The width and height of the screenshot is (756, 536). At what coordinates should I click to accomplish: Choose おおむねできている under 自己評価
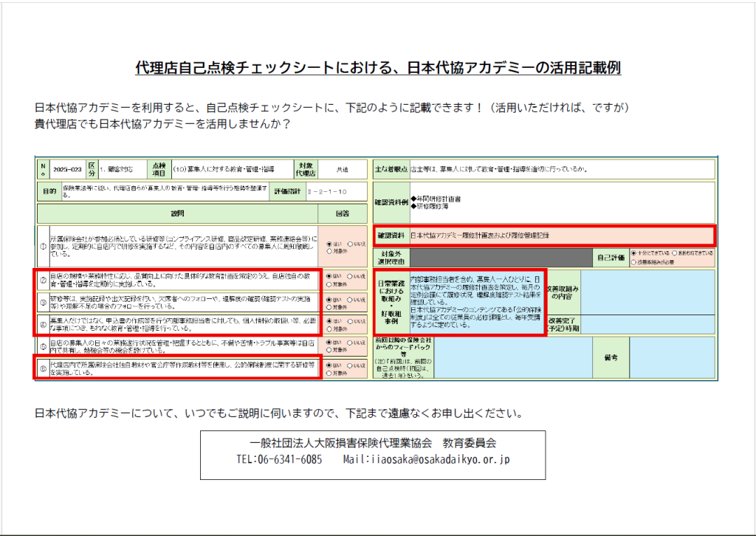point(675,253)
